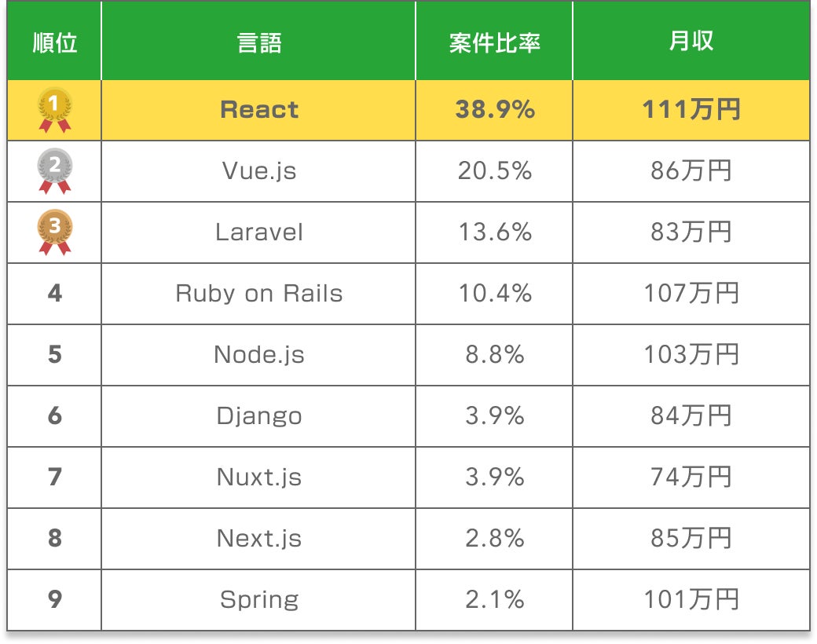Screen dimensions: 817x644
Task: Click the 111万円 monthly income cell
Action: click(x=691, y=110)
